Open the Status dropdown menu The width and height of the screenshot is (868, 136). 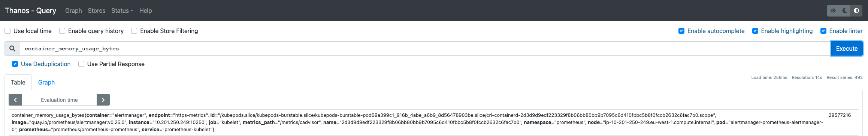(x=122, y=11)
